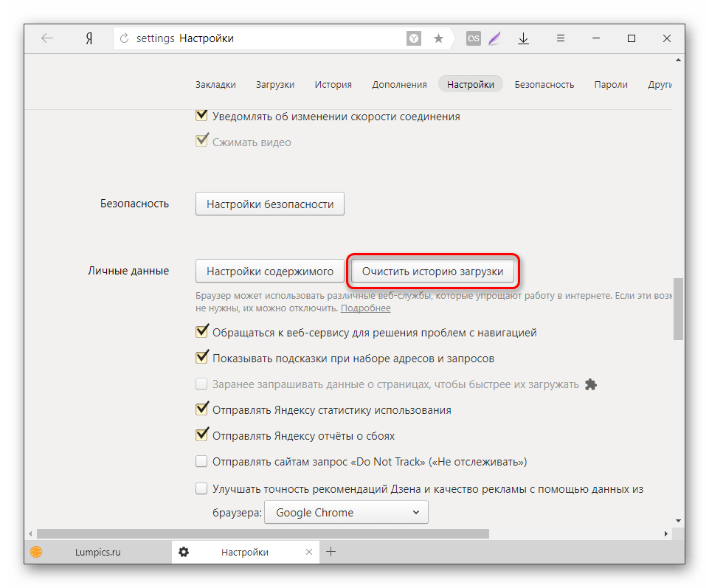Screen dimensions: 709x588
Task: Disable sending crash reports to Yandex
Action: point(201,435)
